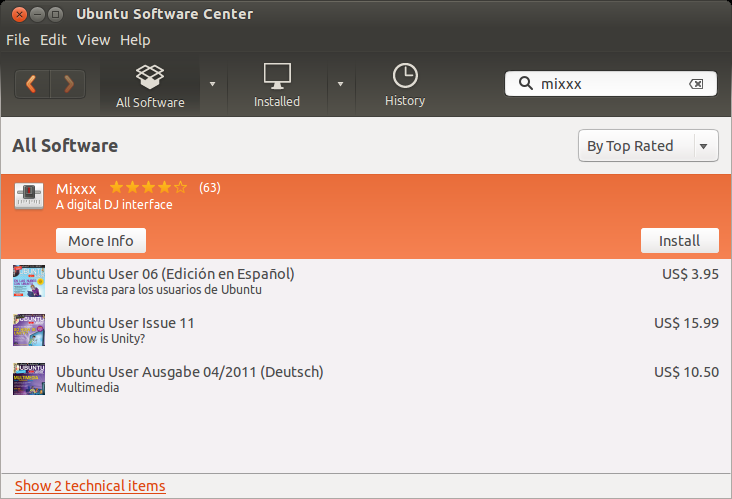Click Show 2 technical items link
The height and width of the screenshot is (499, 732).
[x=90, y=486]
